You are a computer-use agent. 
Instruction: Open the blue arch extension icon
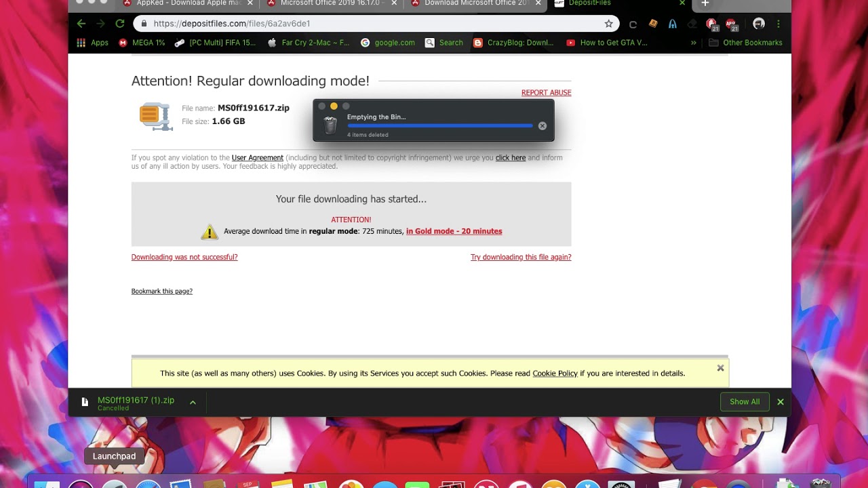point(673,24)
